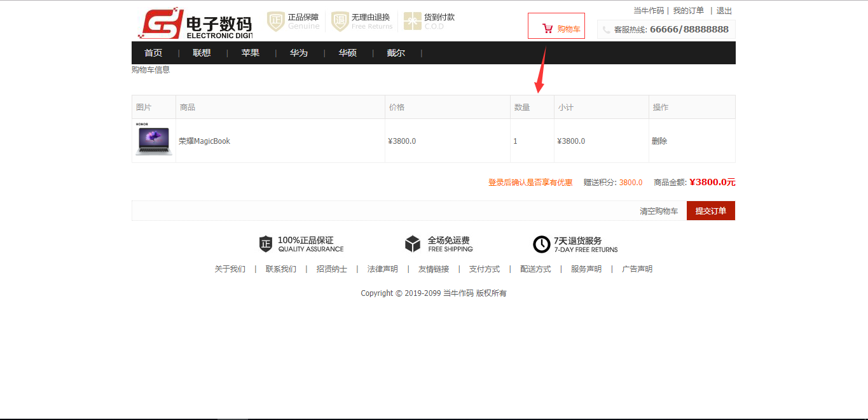
Task: Click the 无理由退换 Free Returns badge icon
Action: [x=340, y=21]
